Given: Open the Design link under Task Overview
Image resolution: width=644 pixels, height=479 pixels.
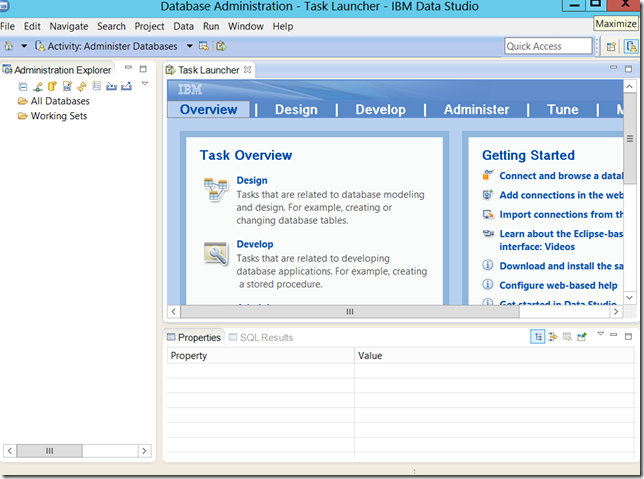Looking at the screenshot, I should click(252, 180).
